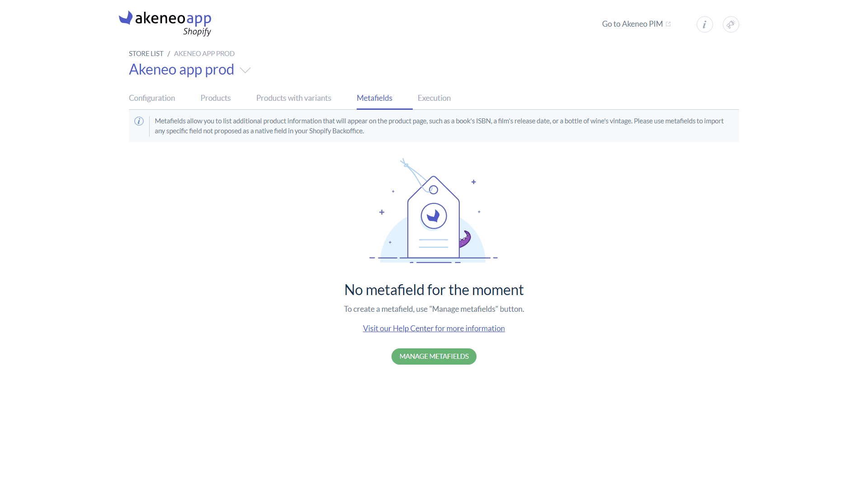Click the MANAGE METAFIELDS button
This screenshot has height=488, width=868.
tap(434, 357)
